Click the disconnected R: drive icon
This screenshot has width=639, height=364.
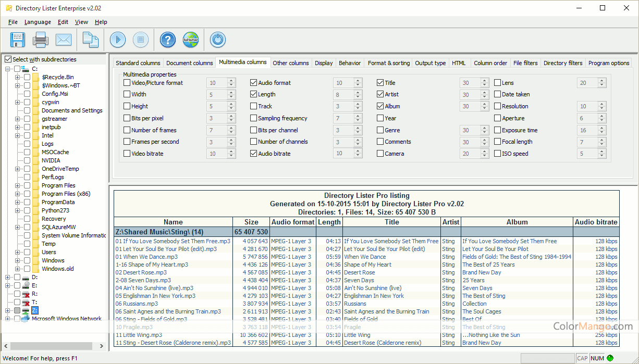(27, 294)
